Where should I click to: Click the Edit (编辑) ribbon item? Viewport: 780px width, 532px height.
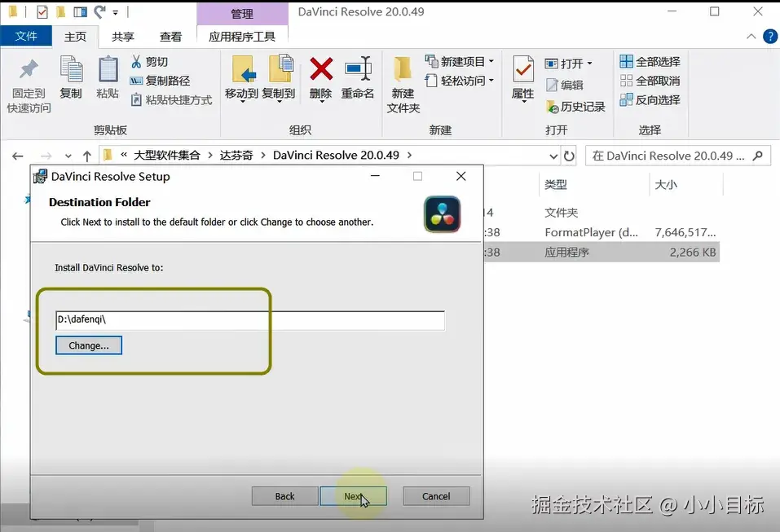pyautogui.click(x=565, y=85)
